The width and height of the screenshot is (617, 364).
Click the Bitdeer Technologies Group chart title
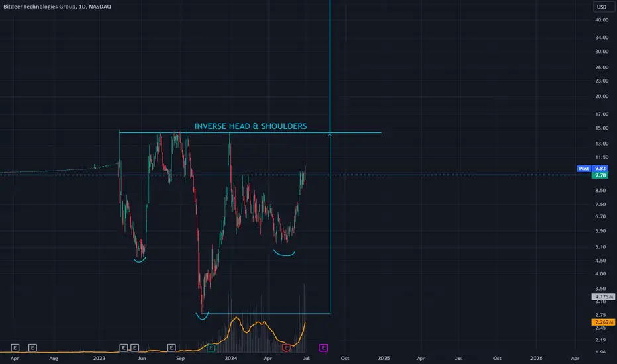click(x=58, y=7)
